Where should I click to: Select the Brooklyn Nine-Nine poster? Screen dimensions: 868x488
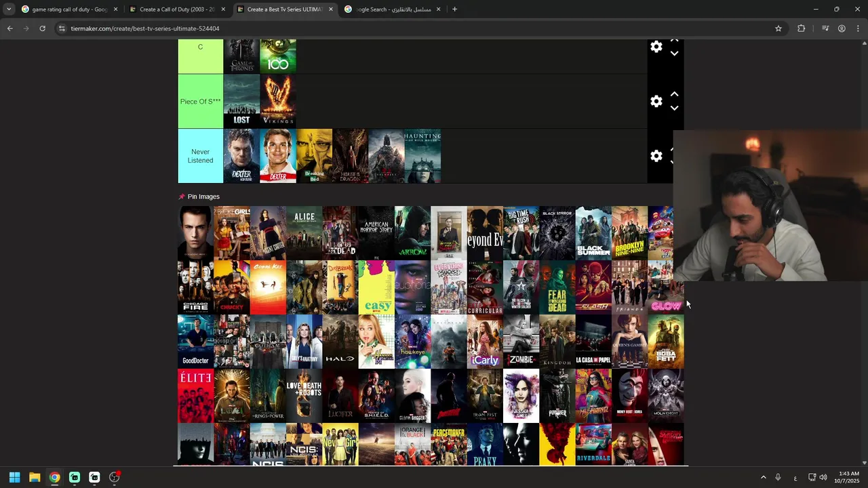coord(629,233)
